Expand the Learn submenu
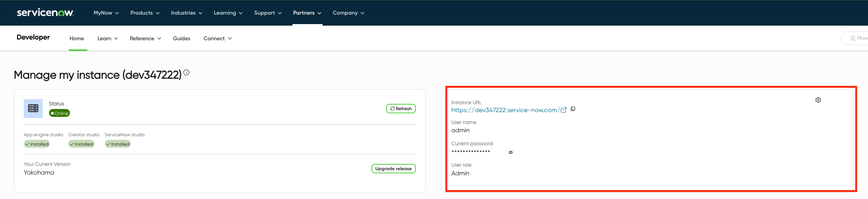 click(108, 38)
